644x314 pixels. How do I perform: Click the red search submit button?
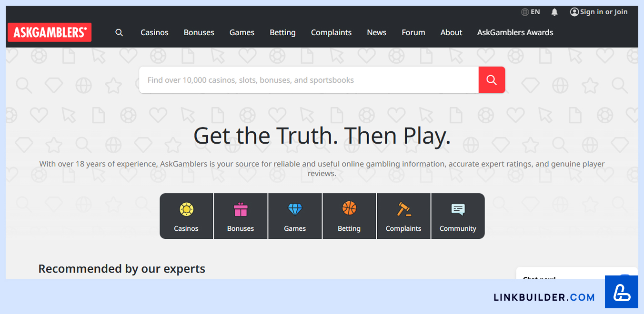(x=492, y=80)
